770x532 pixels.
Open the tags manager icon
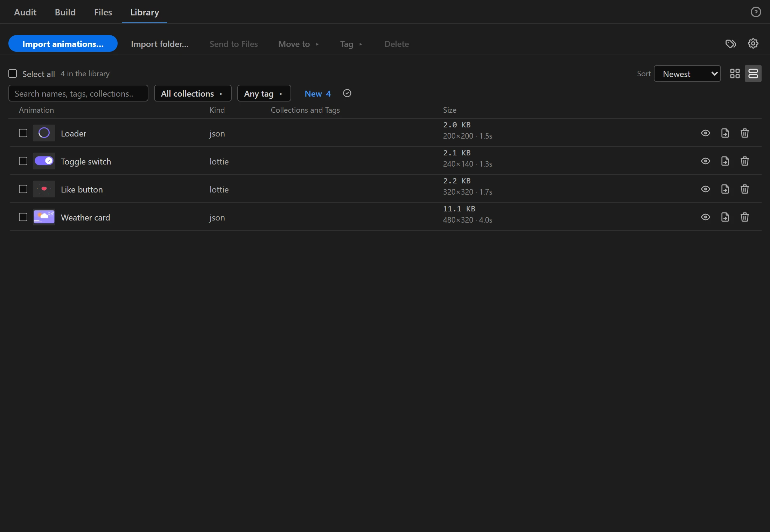click(x=730, y=44)
